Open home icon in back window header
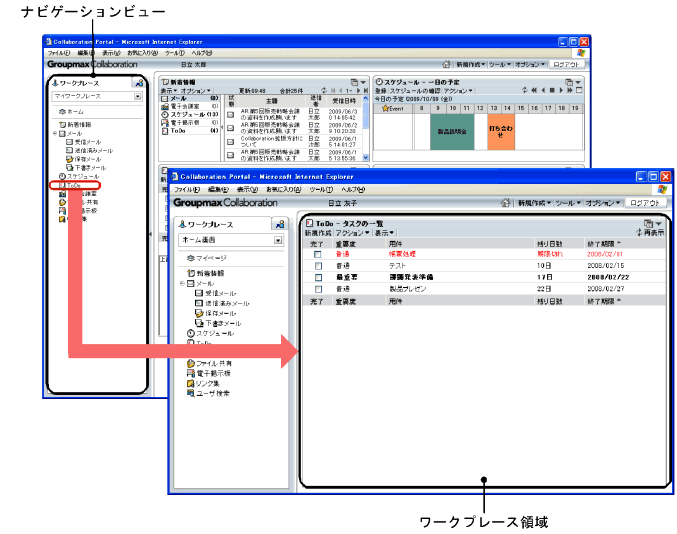Image resolution: width=677 pixels, height=534 pixels. 446,64
